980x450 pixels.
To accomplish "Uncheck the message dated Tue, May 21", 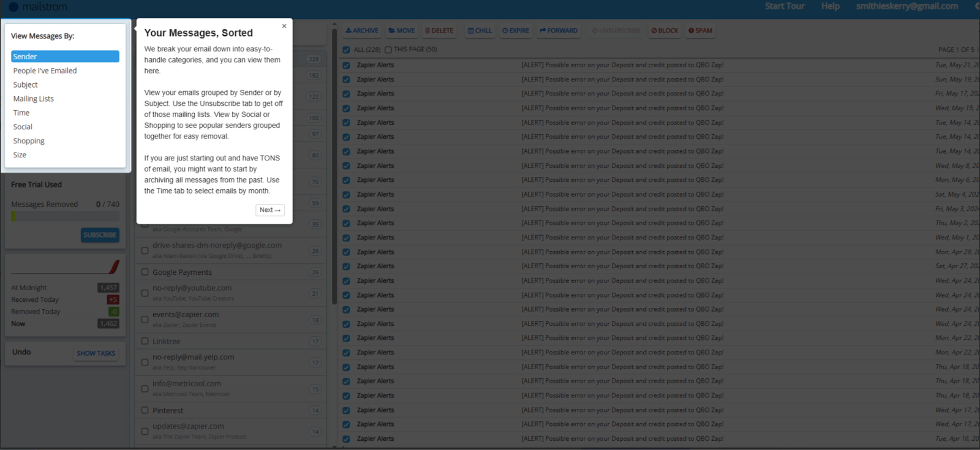I will point(346,65).
